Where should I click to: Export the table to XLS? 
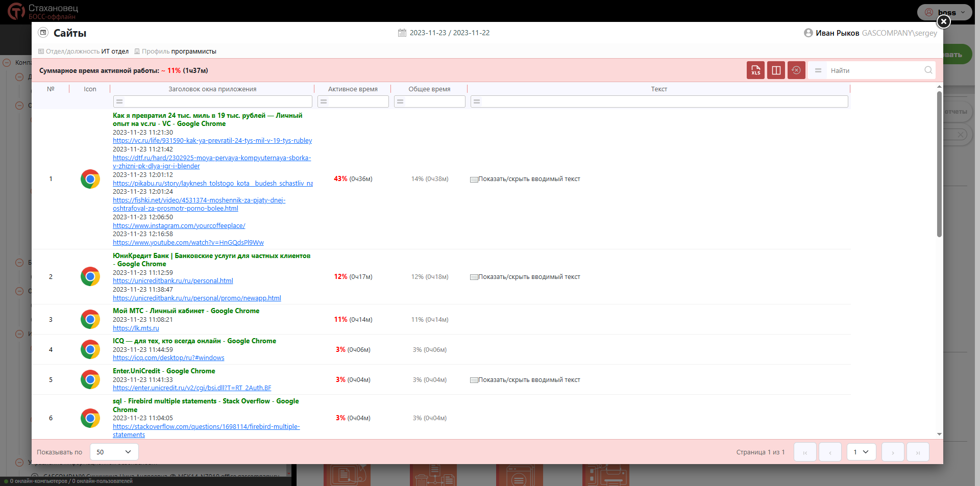[x=755, y=70]
